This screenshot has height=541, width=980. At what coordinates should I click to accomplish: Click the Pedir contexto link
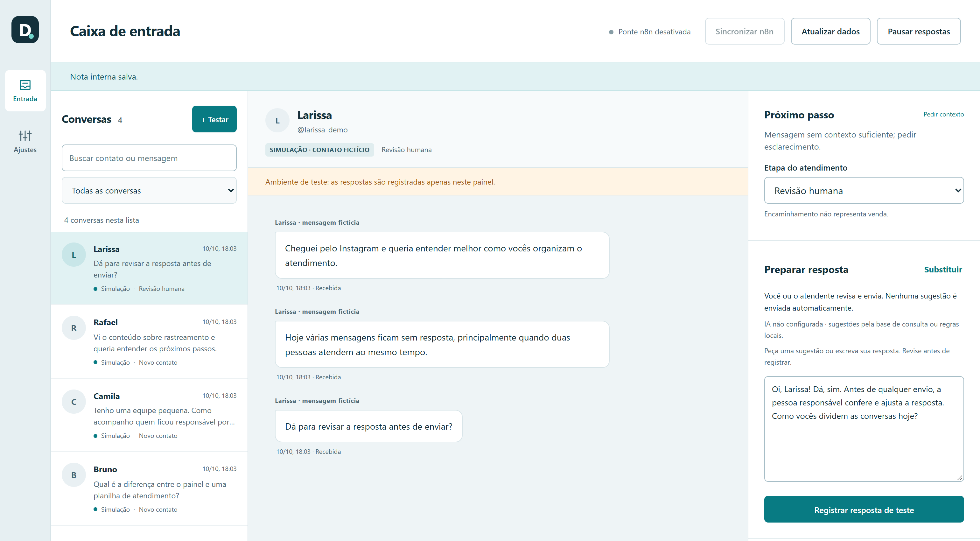tap(943, 114)
